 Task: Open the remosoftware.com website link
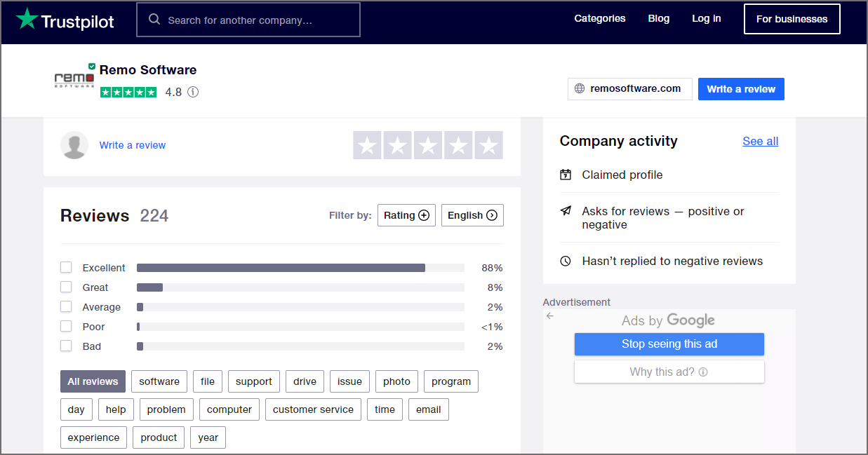point(630,89)
